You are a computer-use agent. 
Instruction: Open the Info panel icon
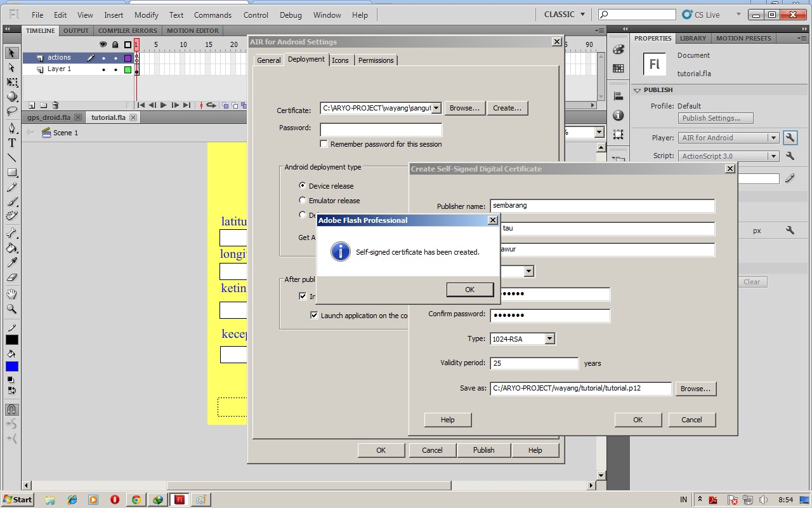coord(619,115)
